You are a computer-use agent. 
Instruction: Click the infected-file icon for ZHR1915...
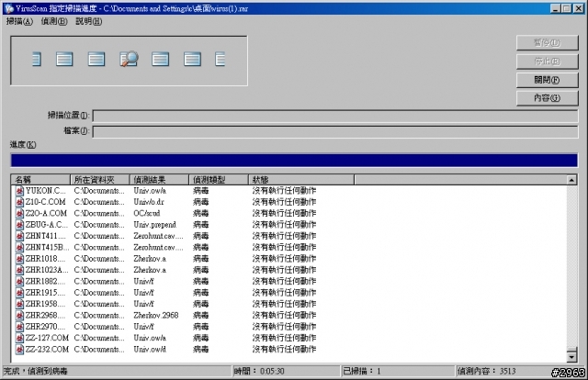click(x=19, y=293)
